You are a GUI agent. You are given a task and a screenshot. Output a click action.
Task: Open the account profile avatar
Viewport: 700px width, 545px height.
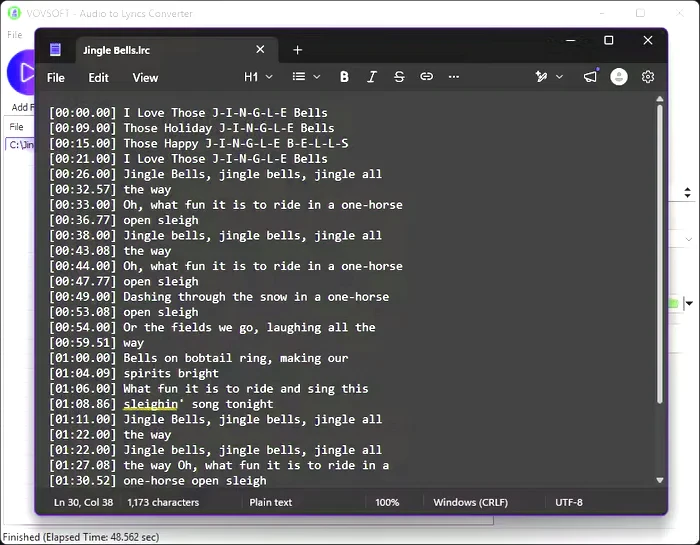coord(619,77)
